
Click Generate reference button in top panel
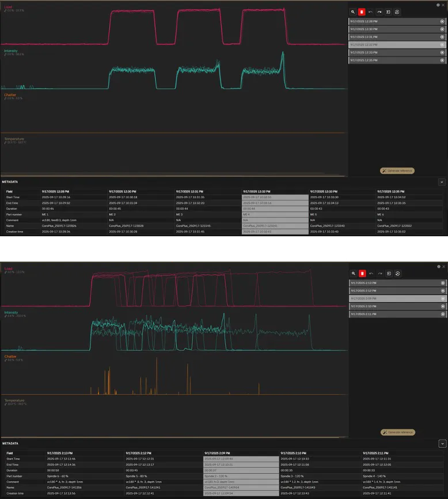(x=397, y=171)
